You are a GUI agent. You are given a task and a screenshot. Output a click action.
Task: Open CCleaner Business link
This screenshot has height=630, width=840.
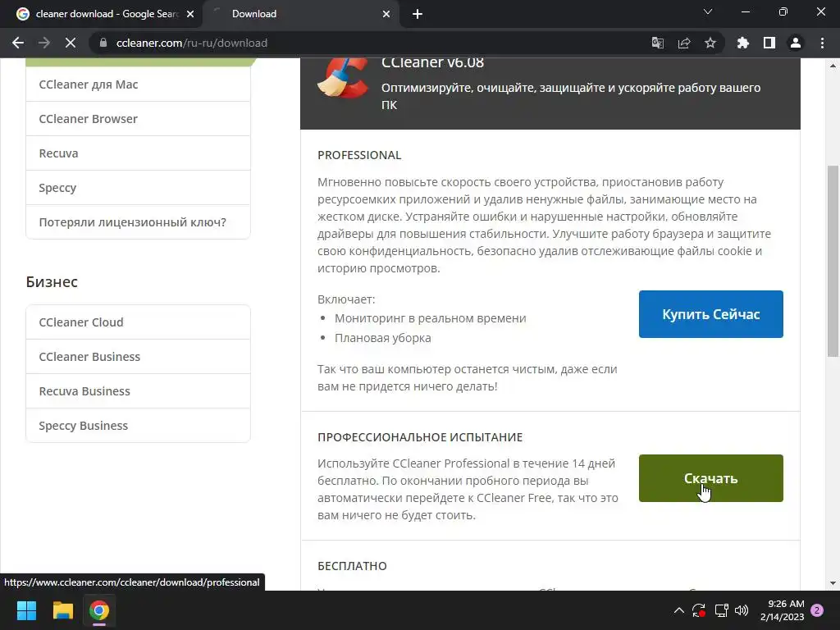[138, 357]
